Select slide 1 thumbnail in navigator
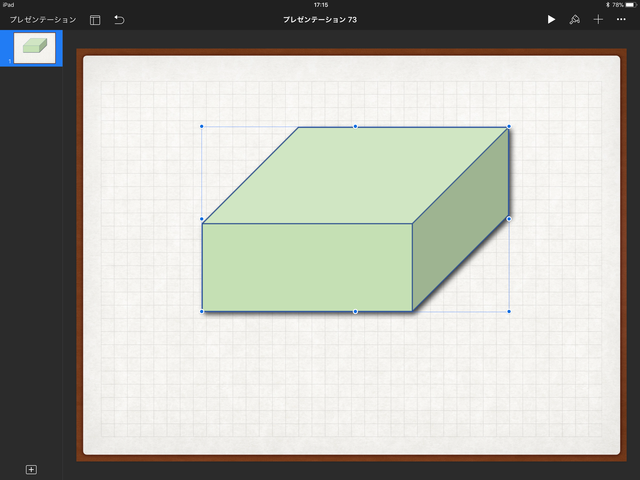 tap(35, 48)
